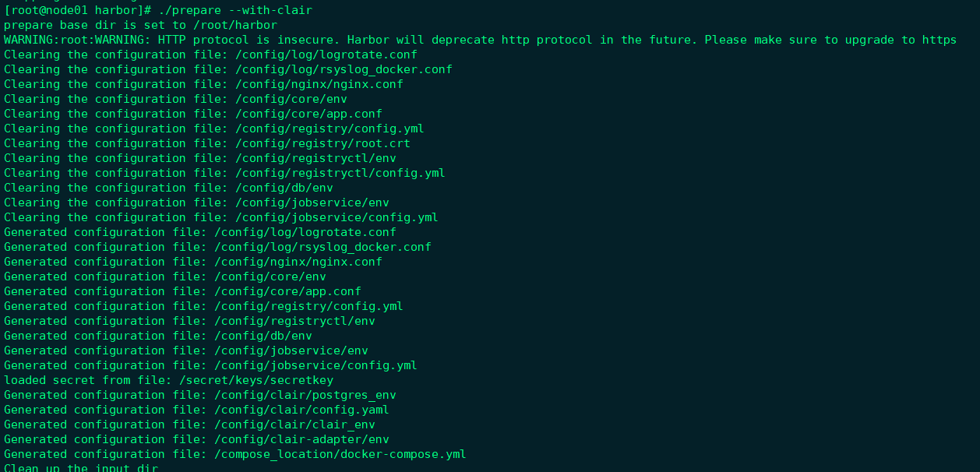
Task: Click Generated /config/clair/postgres_env path
Action: point(305,395)
